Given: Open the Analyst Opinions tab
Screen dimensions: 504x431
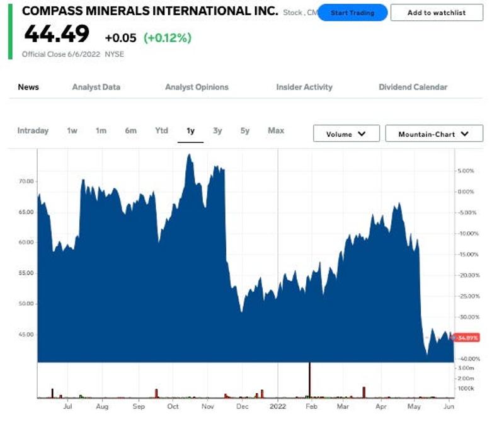Looking at the screenshot, I should coord(197,88).
